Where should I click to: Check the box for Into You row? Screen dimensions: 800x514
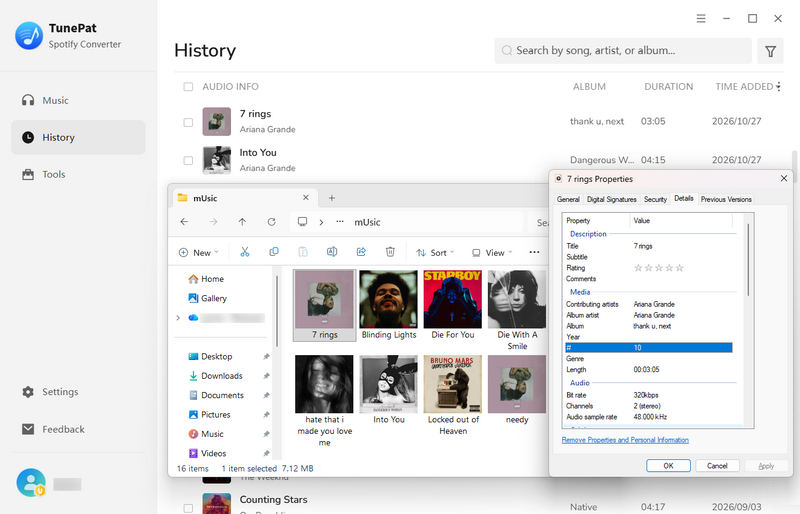point(188,161)
